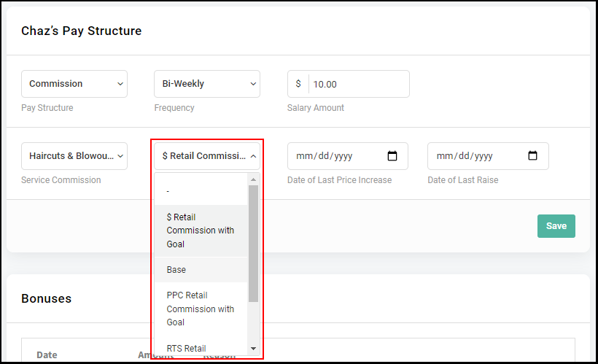Screen dimensions: 598x364
Task: Select the RTS Retail option
Action: [201, 348]
